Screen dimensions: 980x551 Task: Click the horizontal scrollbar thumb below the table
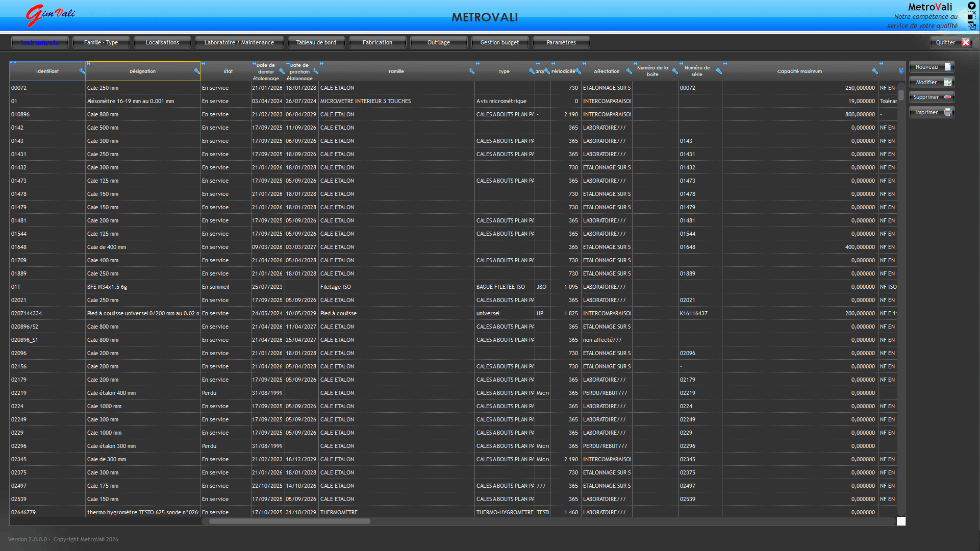(x=289, y=521)
